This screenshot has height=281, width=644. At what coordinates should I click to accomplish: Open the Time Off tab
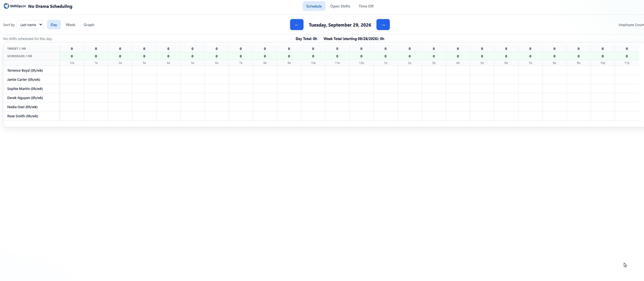[366, 6]
